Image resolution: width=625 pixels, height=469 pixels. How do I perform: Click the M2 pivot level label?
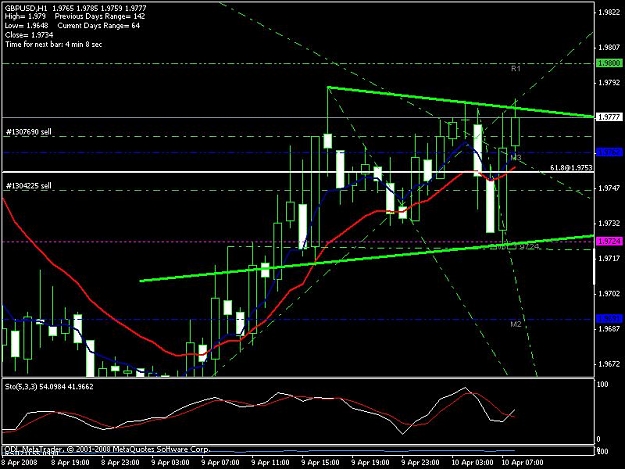click(x=516, y=324)
